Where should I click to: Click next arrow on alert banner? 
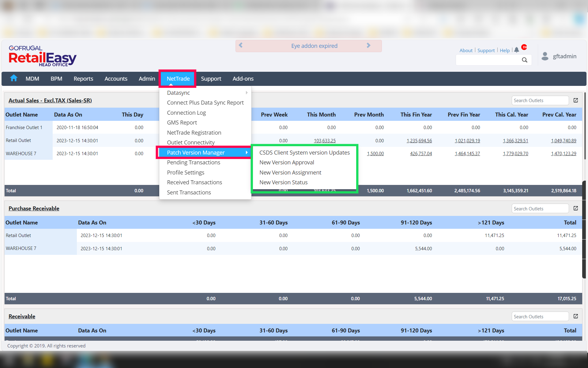point(368,45)
